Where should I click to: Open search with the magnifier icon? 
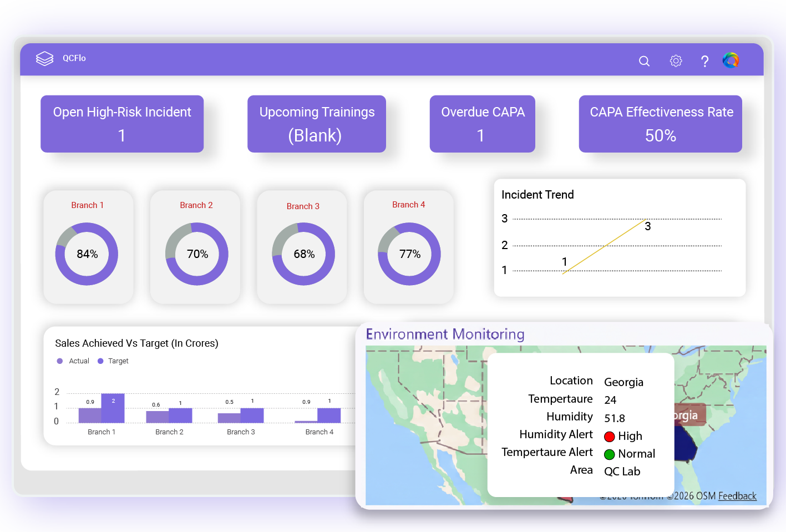644,61
